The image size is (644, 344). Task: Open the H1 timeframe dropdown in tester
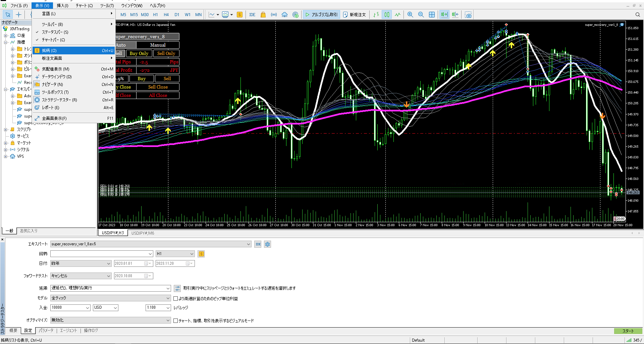pos(175,254)
